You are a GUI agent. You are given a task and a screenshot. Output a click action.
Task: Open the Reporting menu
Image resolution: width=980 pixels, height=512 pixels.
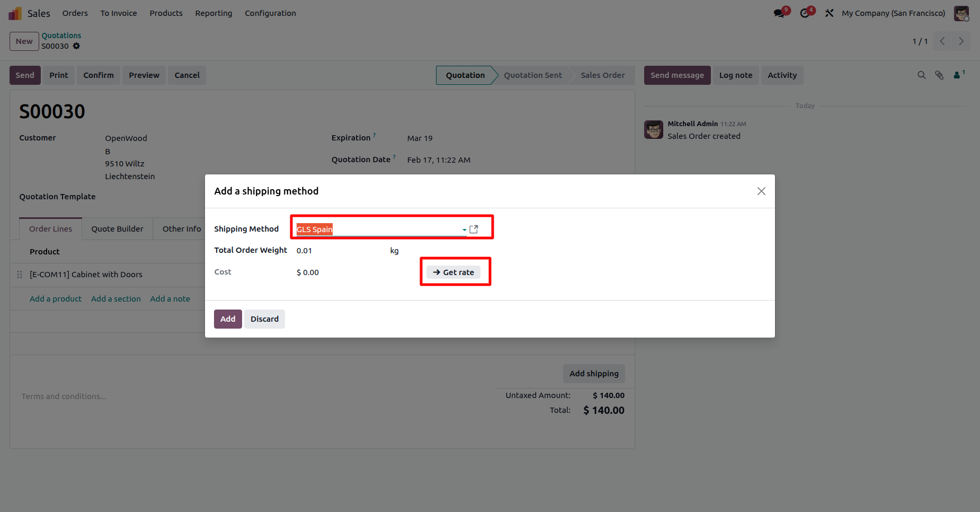(213, 13)
